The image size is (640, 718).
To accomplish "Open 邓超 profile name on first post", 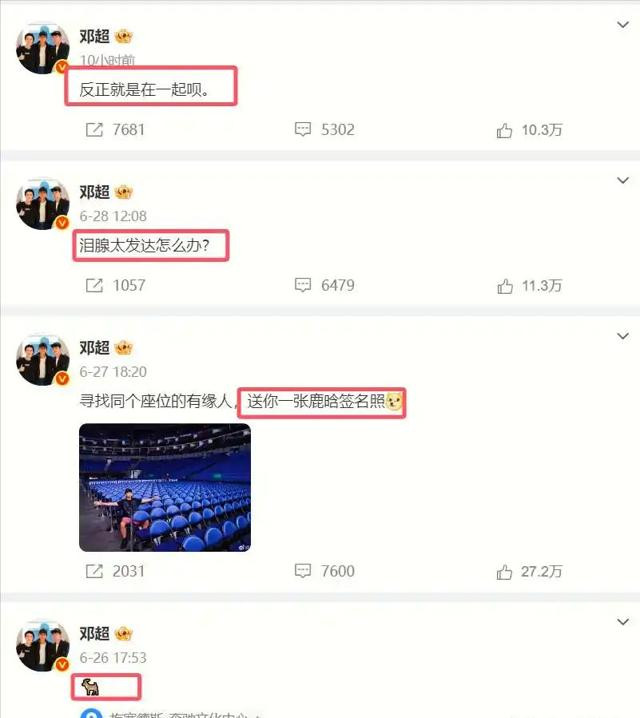I will pos(94,36).
